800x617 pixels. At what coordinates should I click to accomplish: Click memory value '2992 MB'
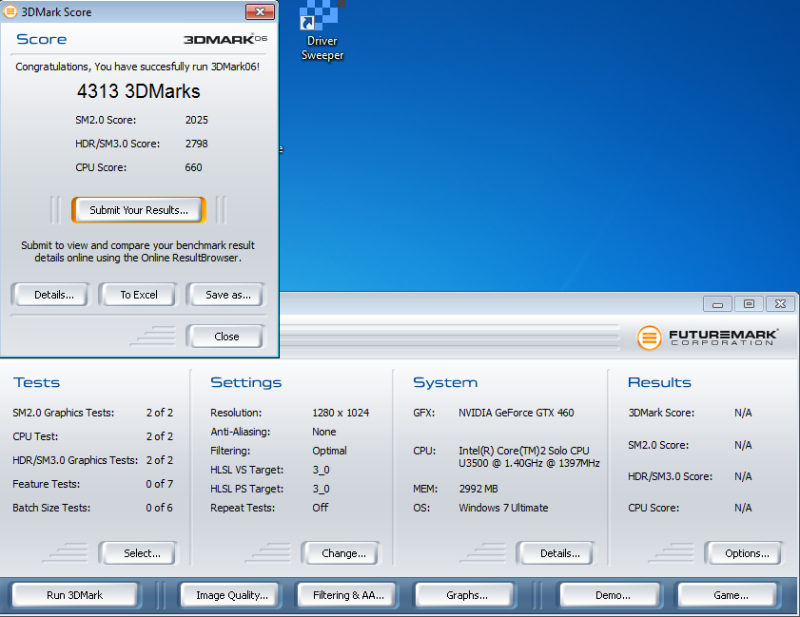(478, 488)
